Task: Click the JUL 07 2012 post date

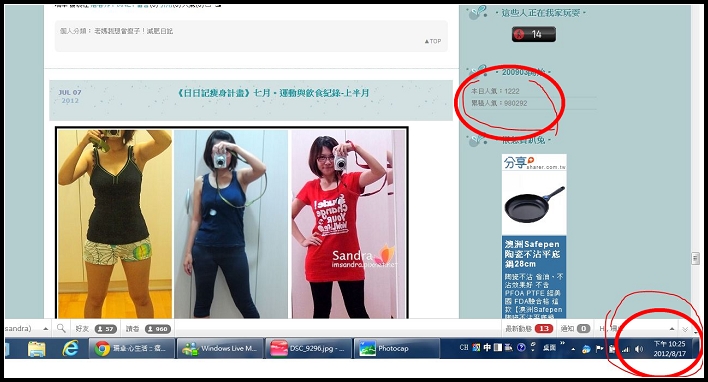Action: pyautogui.click(x=70, y=96)
